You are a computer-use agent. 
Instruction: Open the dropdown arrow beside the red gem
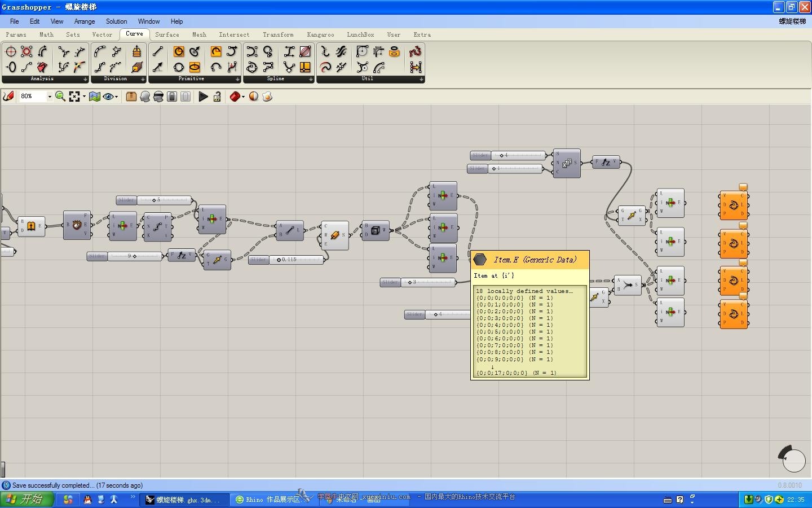[x=244, y=97]
